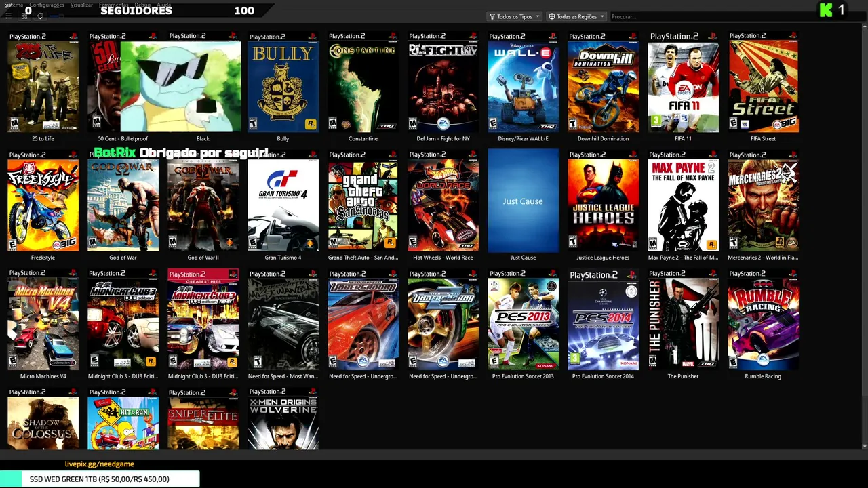The height and width of the screenshot is (488, 868).
Task: Open the Todas as Regiões filter dropdown
Action: point(576,16)
